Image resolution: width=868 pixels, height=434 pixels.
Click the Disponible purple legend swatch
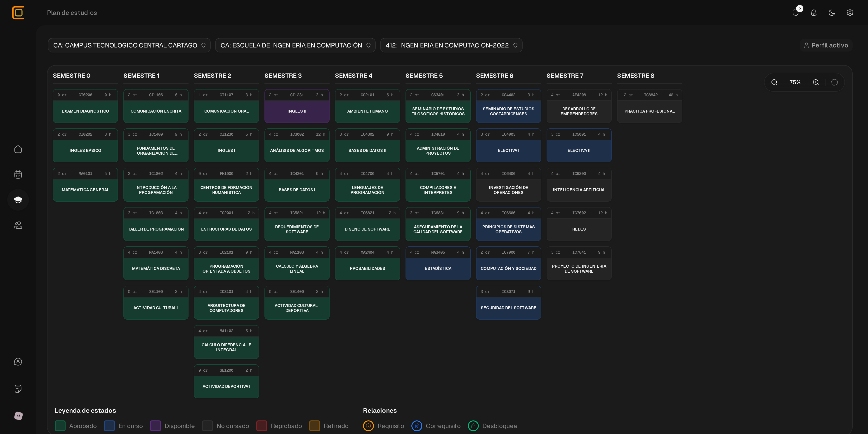tap(155, 426)
